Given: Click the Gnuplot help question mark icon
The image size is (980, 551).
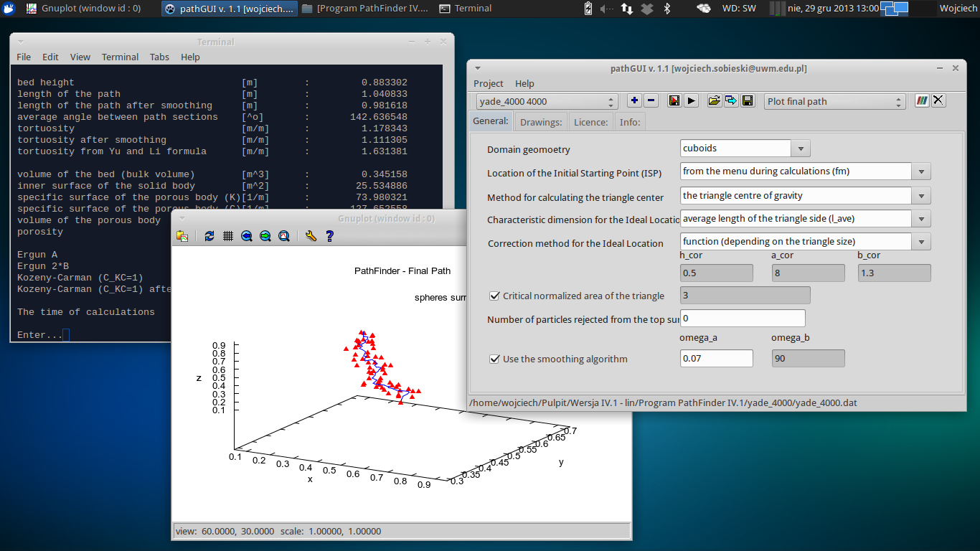Looking at the screenshot, I should click(x=329, y=236).
